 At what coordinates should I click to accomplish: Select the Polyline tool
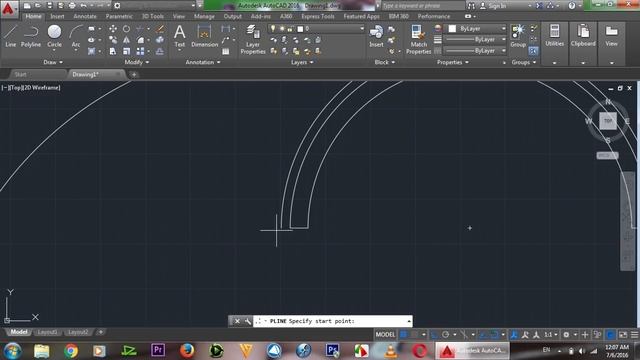pyautogui.click(x=31, y=36)
